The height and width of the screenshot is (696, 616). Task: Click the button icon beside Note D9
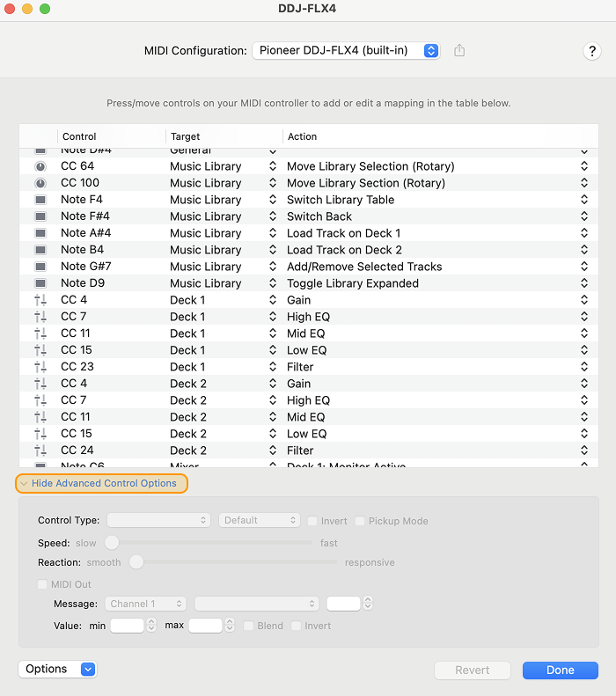40,283
